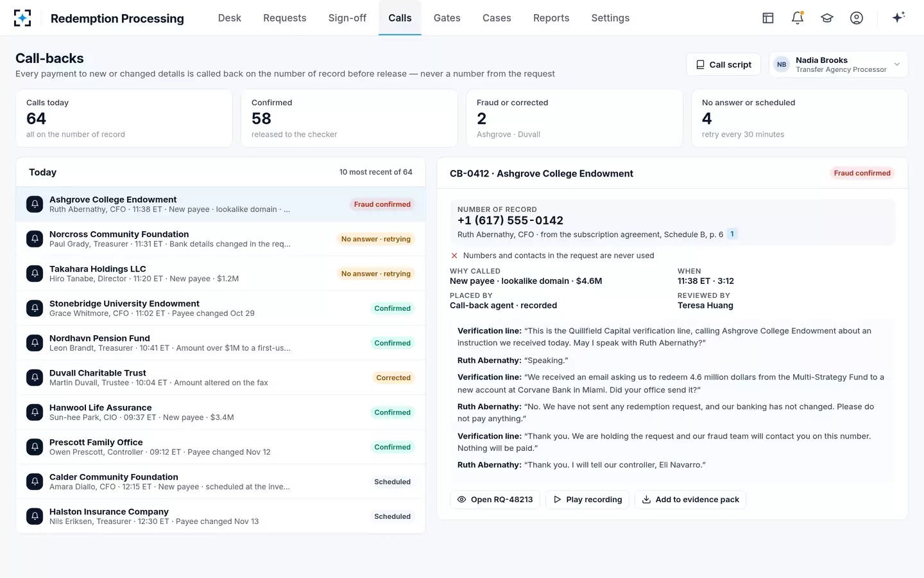Screen dimensions: 924x578
Task: Click Scheduled status on Halston Insurance Company
Action: pyautogui.click(x=393, y=516)
